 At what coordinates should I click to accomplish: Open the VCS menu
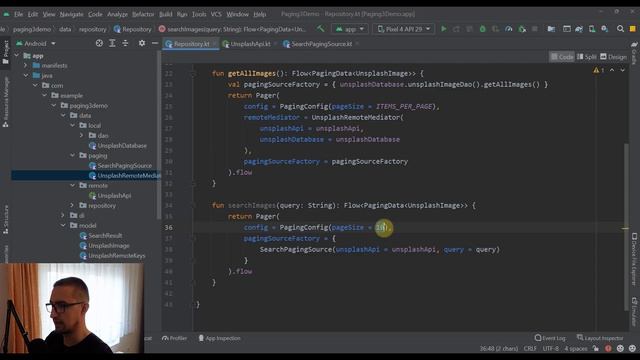(x=216, y=14)
